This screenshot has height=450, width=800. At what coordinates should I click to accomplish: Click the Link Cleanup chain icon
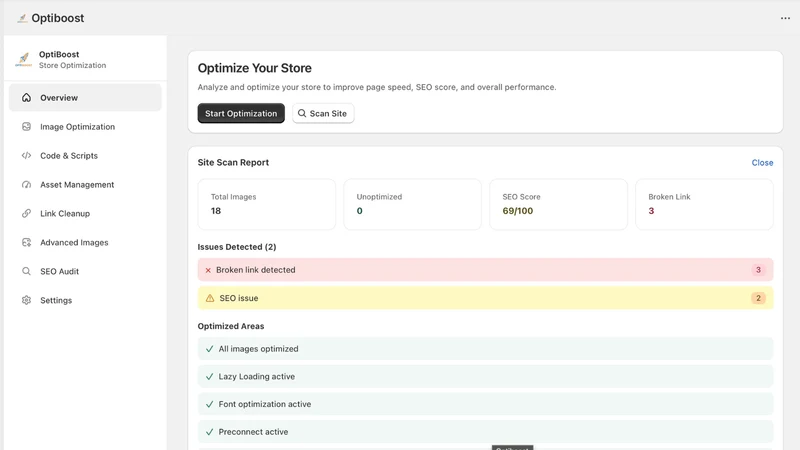point(27,213)
